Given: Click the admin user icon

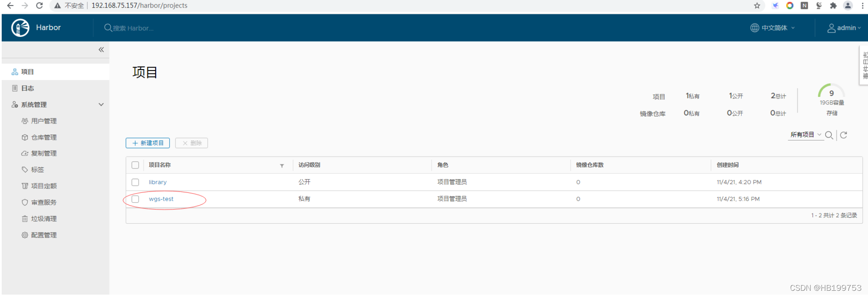Looking at the screenshot, I should (x=832, y=28).
